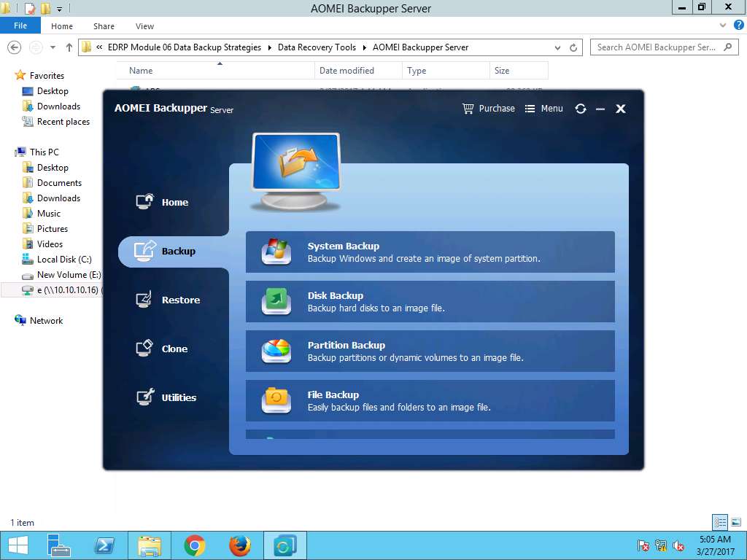The height and width of the screenshot is (560, 747).
Task: Open recent locations dropdown arrow
Action: tap(53, 47)
